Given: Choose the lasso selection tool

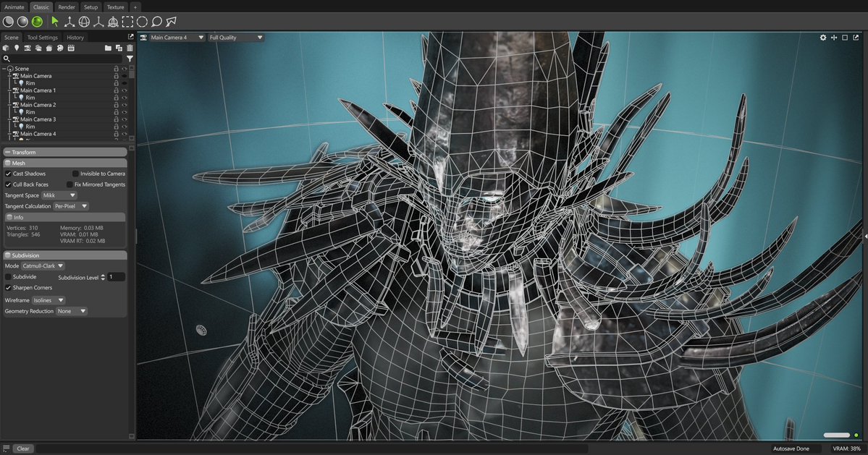Looking at the screenshot, I should point(156,22).
